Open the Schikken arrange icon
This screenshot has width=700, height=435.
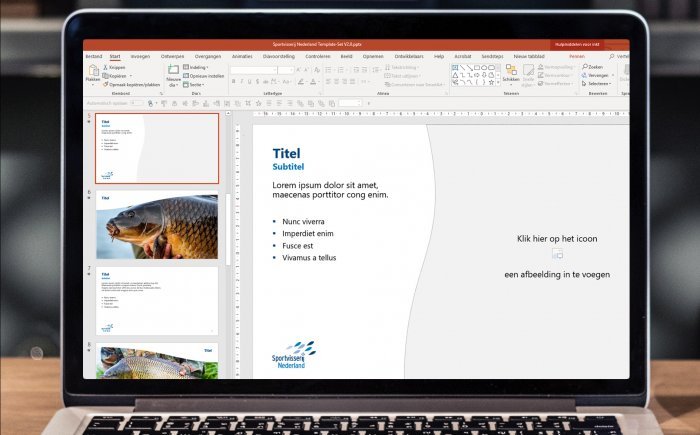coord(511,71)
